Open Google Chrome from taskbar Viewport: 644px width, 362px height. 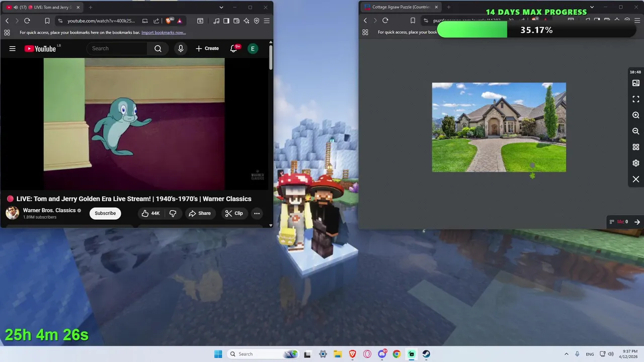pyautogui.click(x=396, y=354)
